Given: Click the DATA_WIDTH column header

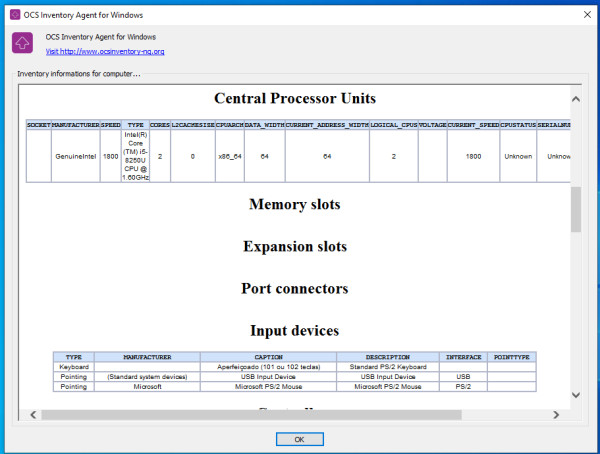Looking at the screenshot, I should point(265,125).
